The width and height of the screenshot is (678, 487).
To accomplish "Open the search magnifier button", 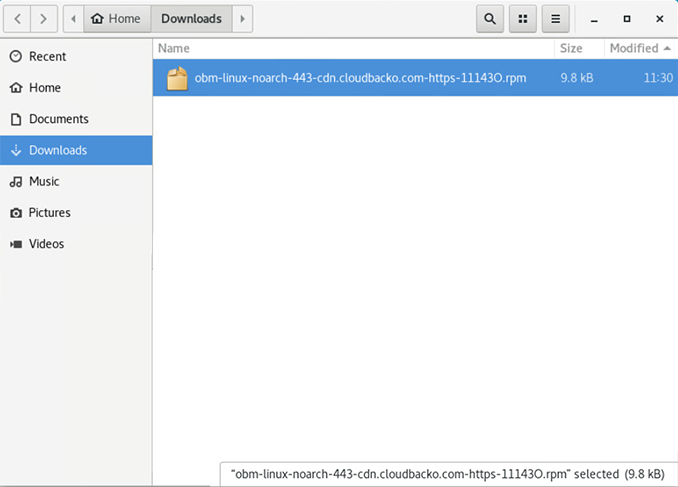I will point(490,19).
